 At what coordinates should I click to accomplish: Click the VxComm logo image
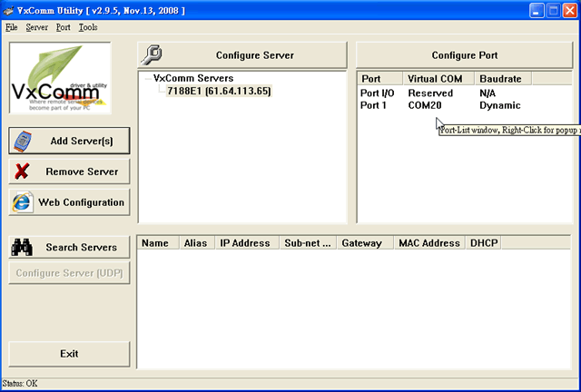(60, 80)
